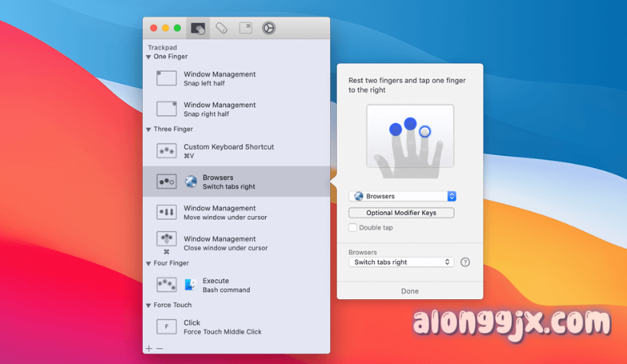Collapse the One Finger section

[149, 56]
